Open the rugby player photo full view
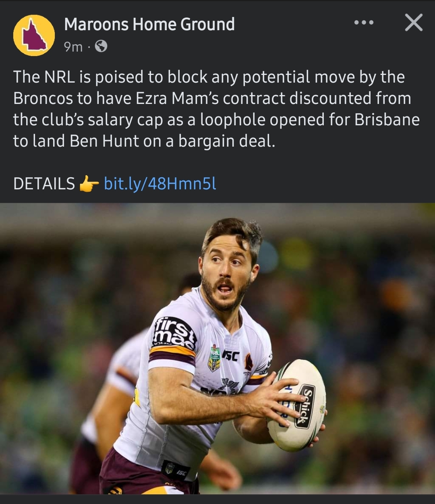The image size is (435, 504). pos(217,348)
